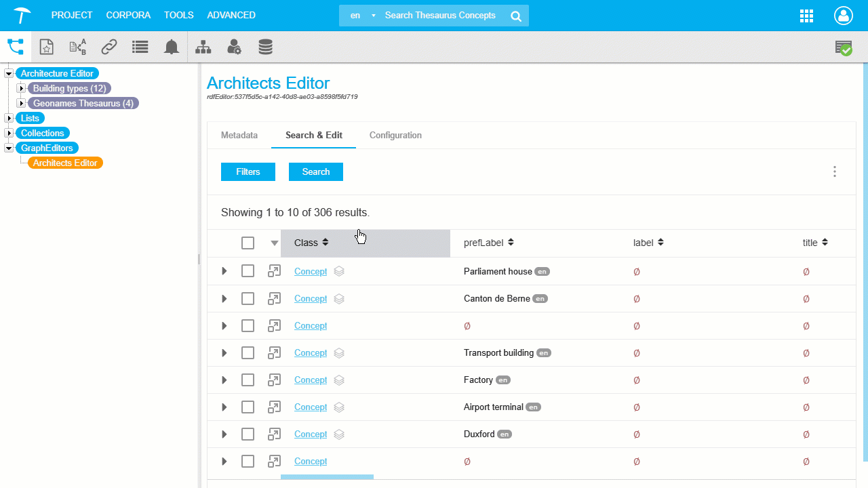Open the CORPORA menu
This screenshot has height=488, width=868.
pos(128,15)
